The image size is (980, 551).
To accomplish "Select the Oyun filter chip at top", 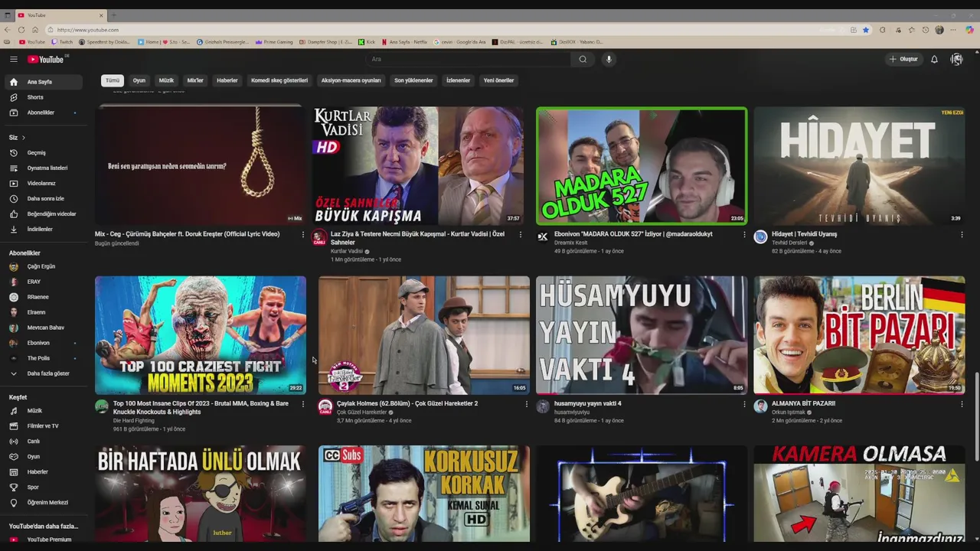I will pyautogui.click(x=139, y=80).
